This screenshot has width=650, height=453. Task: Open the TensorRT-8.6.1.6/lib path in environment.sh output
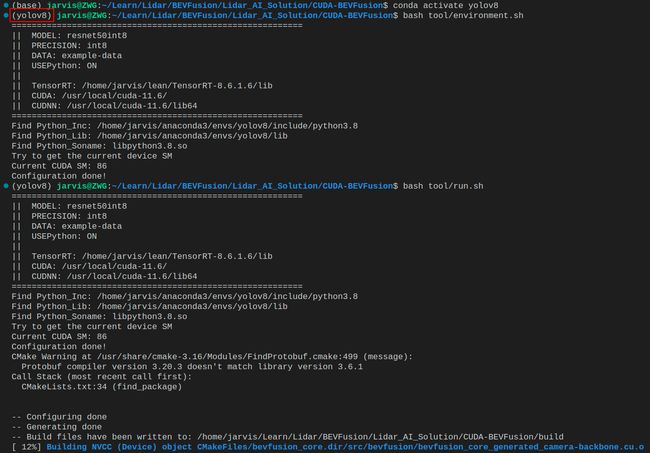[177, 86]
